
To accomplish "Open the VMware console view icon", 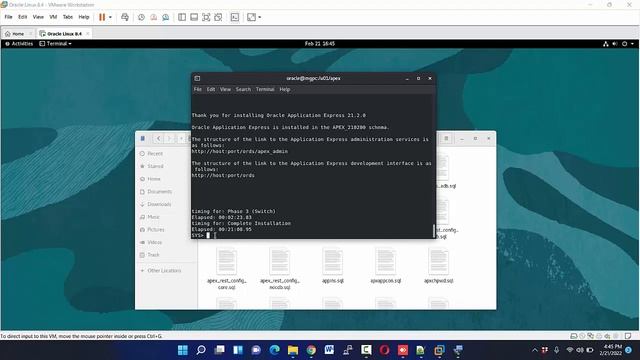I will click(x=235, y=17).
